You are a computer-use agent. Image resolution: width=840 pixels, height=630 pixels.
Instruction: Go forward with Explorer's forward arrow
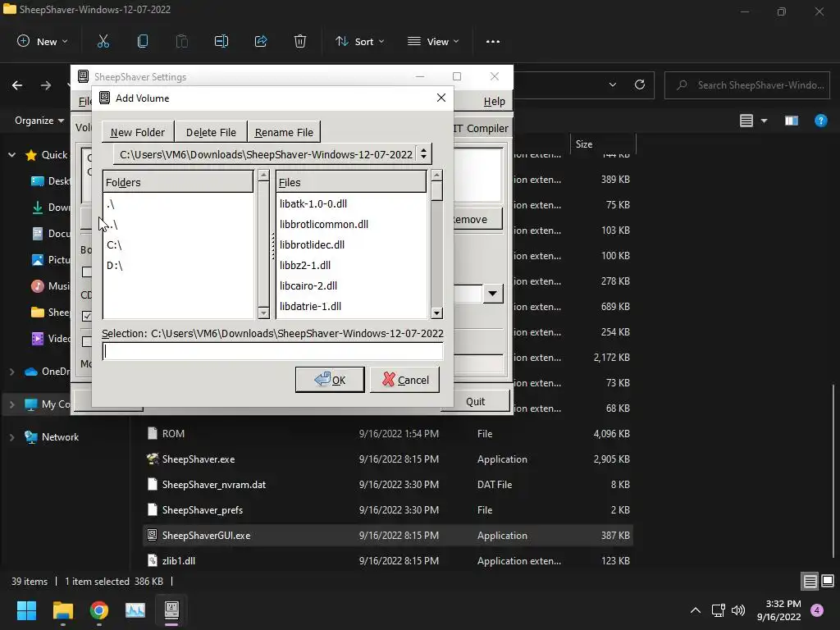pos(46,85)
